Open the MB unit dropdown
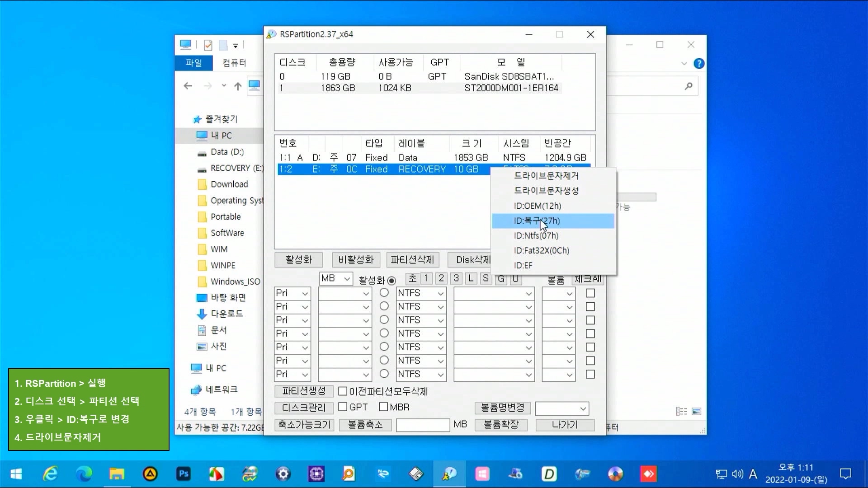This screenshot has height=488, width=868. point(336,278)
